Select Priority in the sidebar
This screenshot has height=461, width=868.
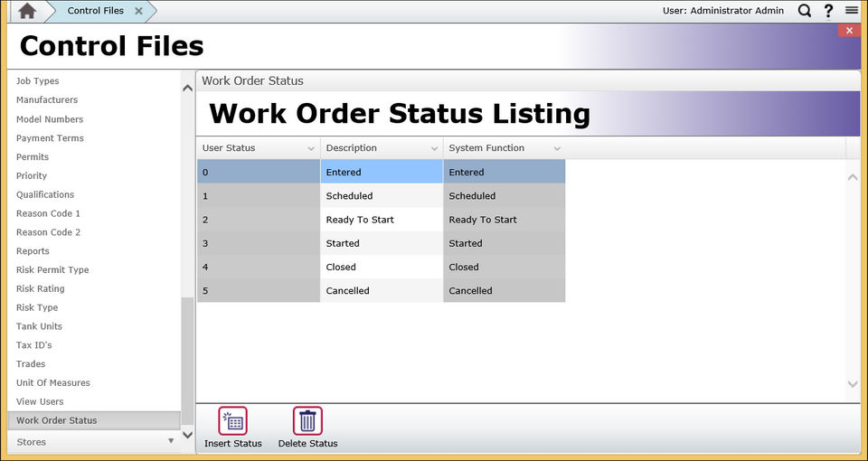click(32, 175)
